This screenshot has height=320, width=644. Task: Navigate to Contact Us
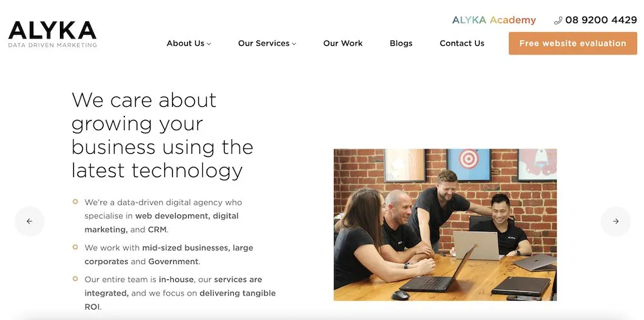(462, 43)
